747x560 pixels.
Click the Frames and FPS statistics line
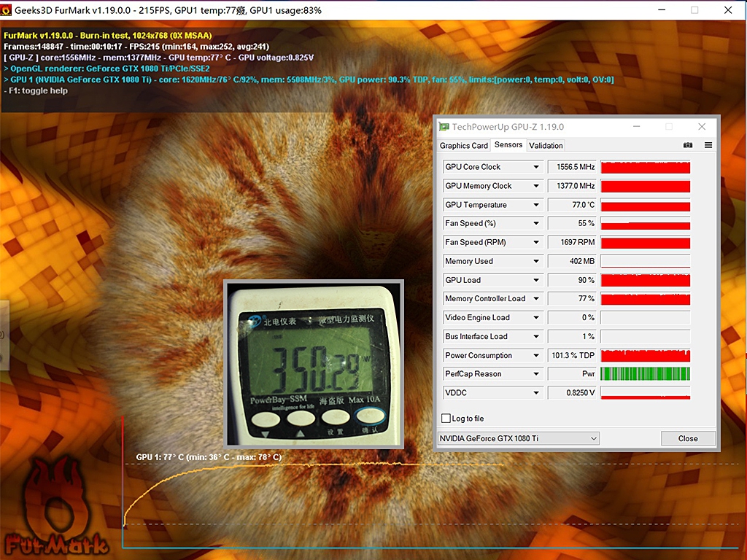[x=136, y=47]
